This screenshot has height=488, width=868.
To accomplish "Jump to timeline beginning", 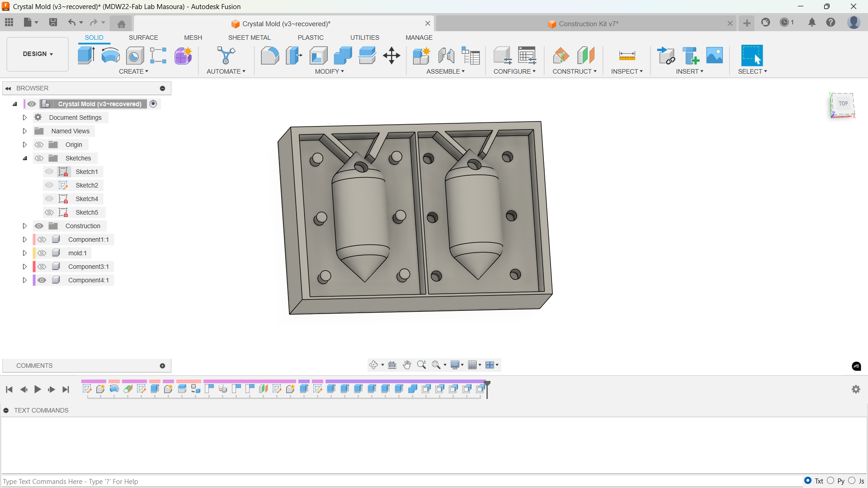I will click(x=9, y=389).
